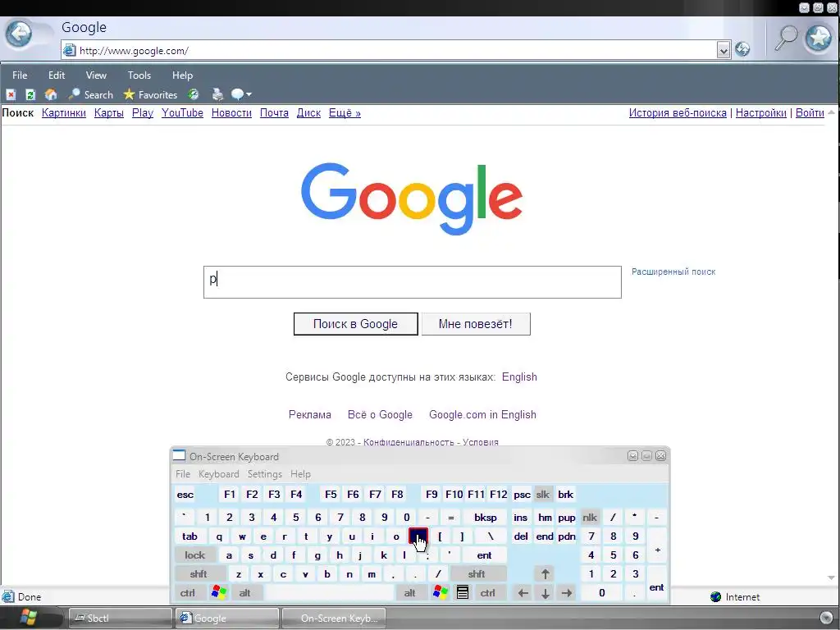Click the left Windows logo key
Viewport: 840px width, 630px height.
point(219,593)
